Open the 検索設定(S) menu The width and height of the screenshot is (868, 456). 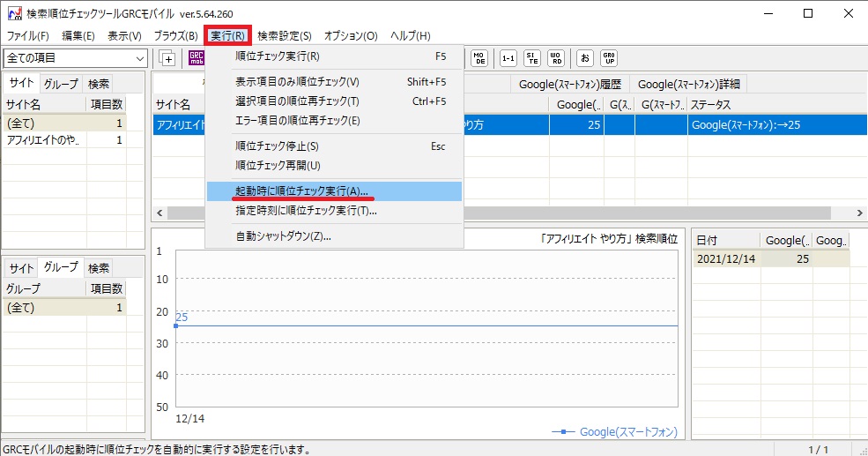(x=285, y=35)
